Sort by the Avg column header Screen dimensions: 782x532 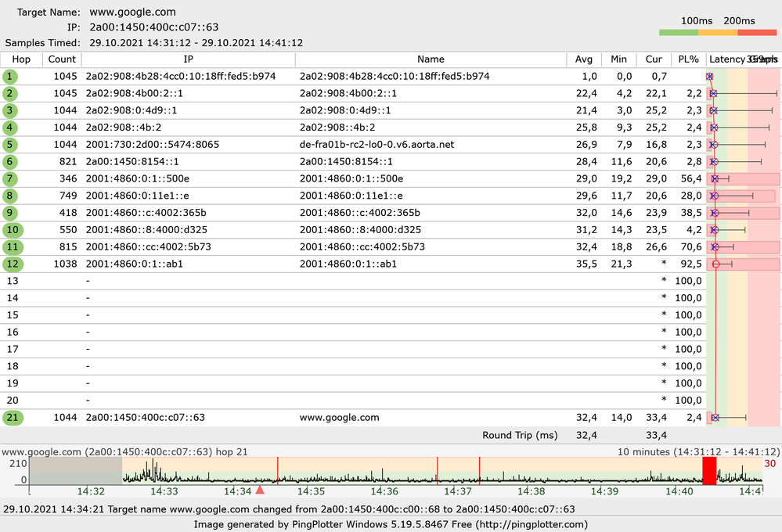(x=584, y=59)
